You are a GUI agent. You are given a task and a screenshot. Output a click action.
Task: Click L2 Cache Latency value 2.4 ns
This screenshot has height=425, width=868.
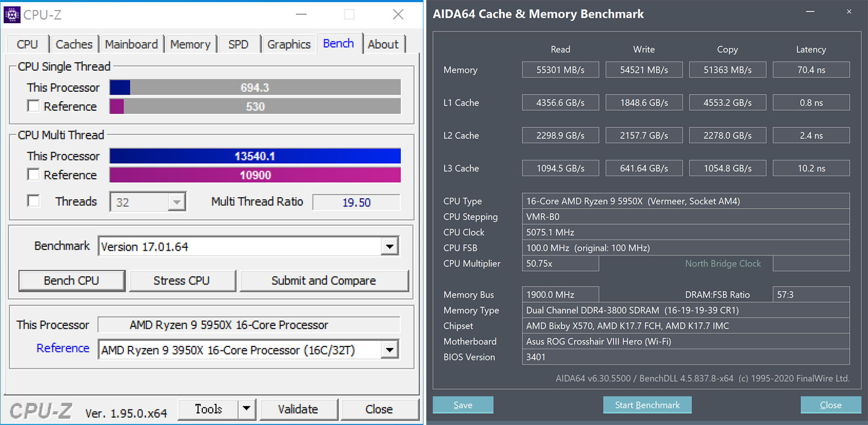(811, 136)
